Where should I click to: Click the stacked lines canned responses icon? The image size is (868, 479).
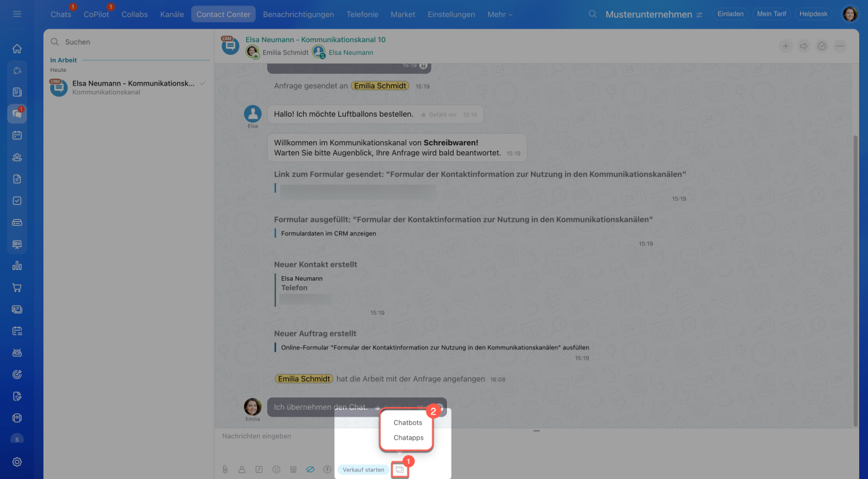(293, 470)
